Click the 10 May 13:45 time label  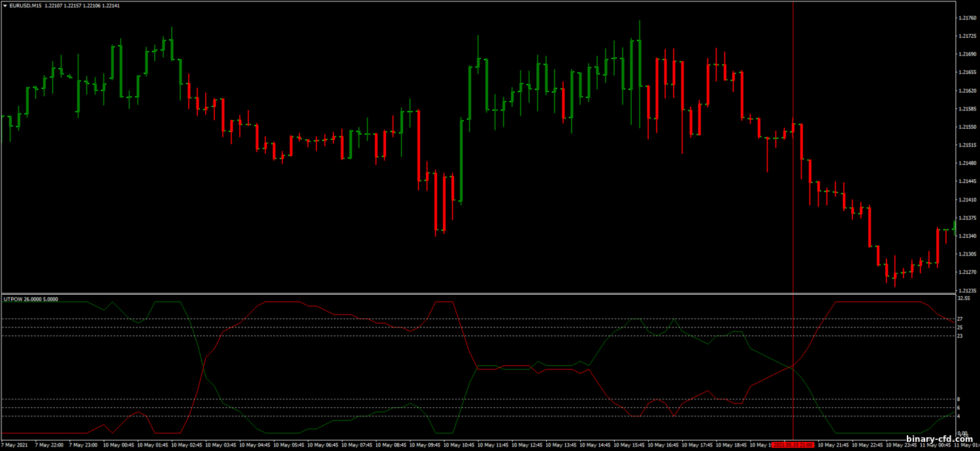(561, 445)
